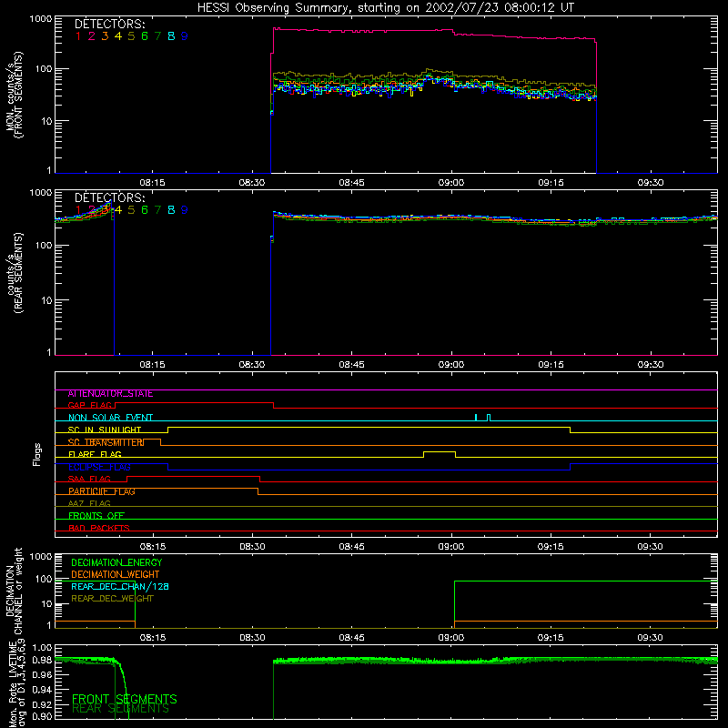Select detector 3 in front segments legend

(x=105, y=36)
